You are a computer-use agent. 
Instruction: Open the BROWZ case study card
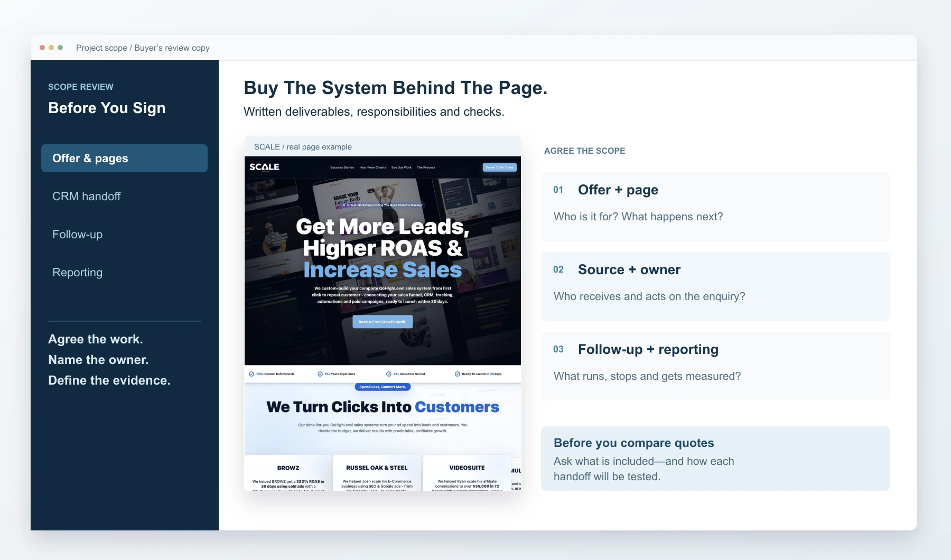(x=288, y=473)
